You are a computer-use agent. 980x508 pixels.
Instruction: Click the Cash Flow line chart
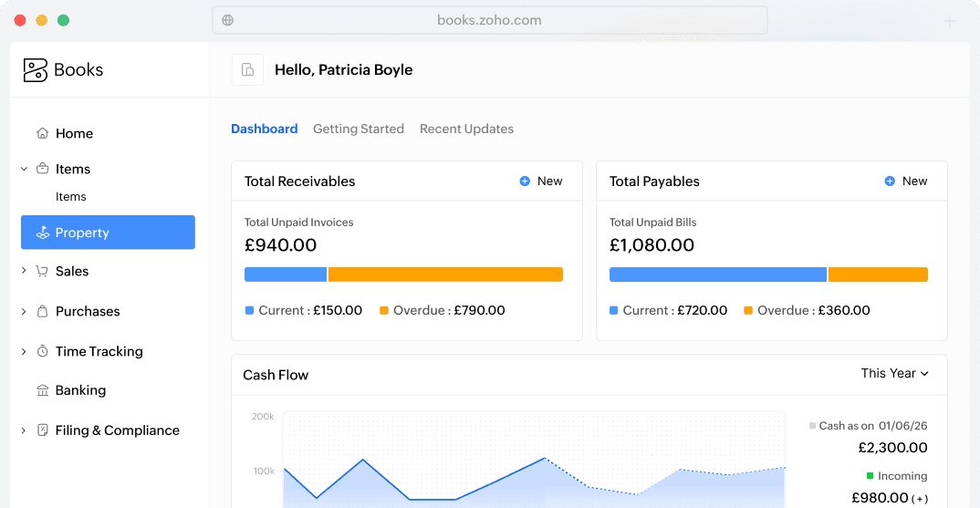point(535,460)
